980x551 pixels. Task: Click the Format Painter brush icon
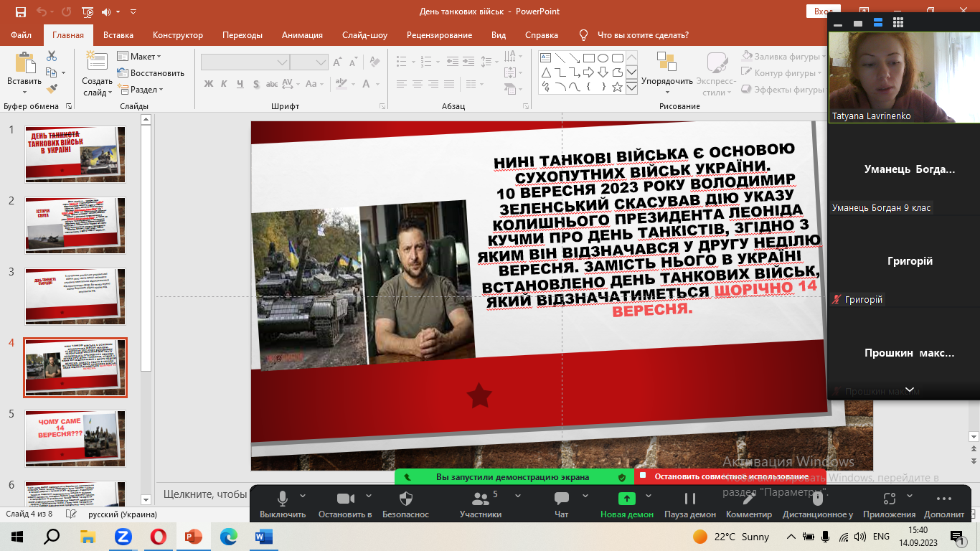[x=52, y=89]
